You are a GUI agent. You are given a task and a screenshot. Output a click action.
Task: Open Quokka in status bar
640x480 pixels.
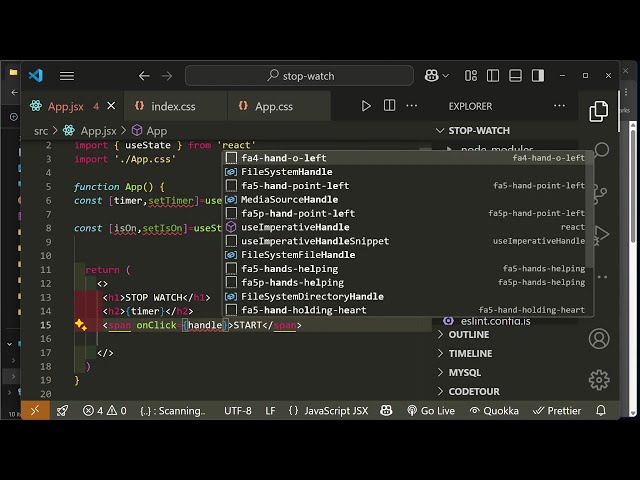pyautogui.click(x=494, y=411)
